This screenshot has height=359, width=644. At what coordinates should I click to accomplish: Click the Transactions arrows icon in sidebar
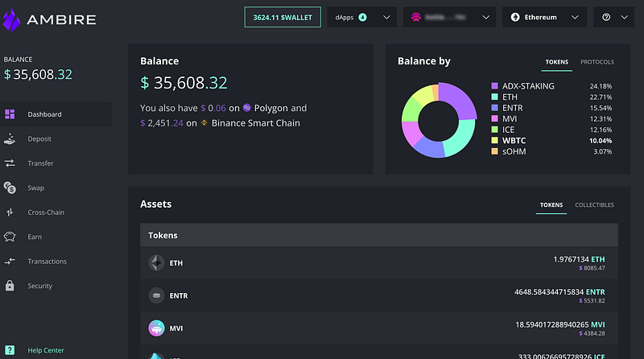(10, 262)
